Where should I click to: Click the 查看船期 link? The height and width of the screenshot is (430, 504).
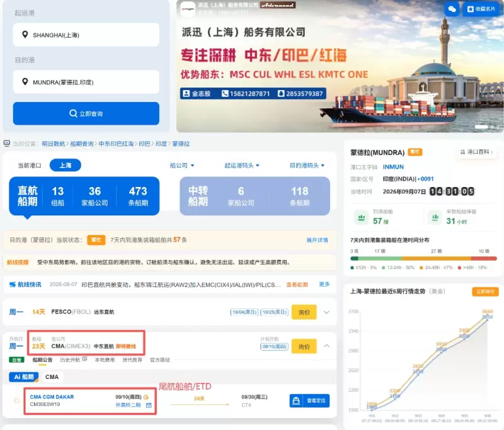(297, 285)
